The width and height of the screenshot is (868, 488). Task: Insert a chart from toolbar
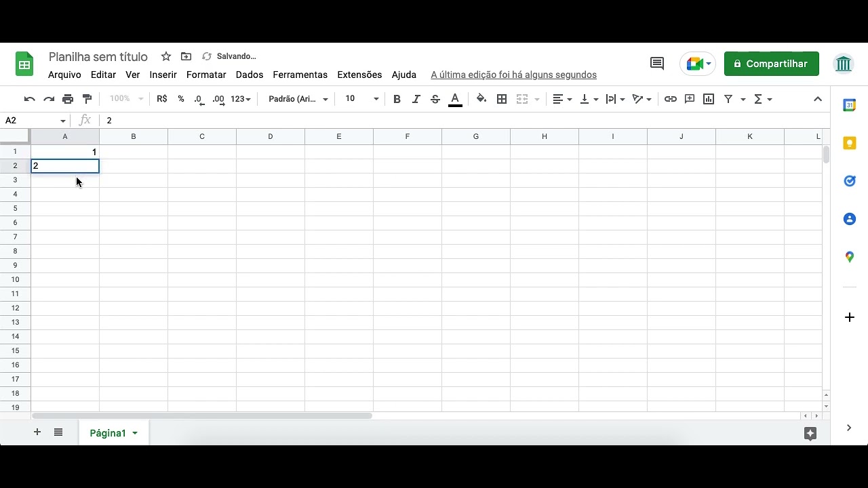[x=709, y=99]
